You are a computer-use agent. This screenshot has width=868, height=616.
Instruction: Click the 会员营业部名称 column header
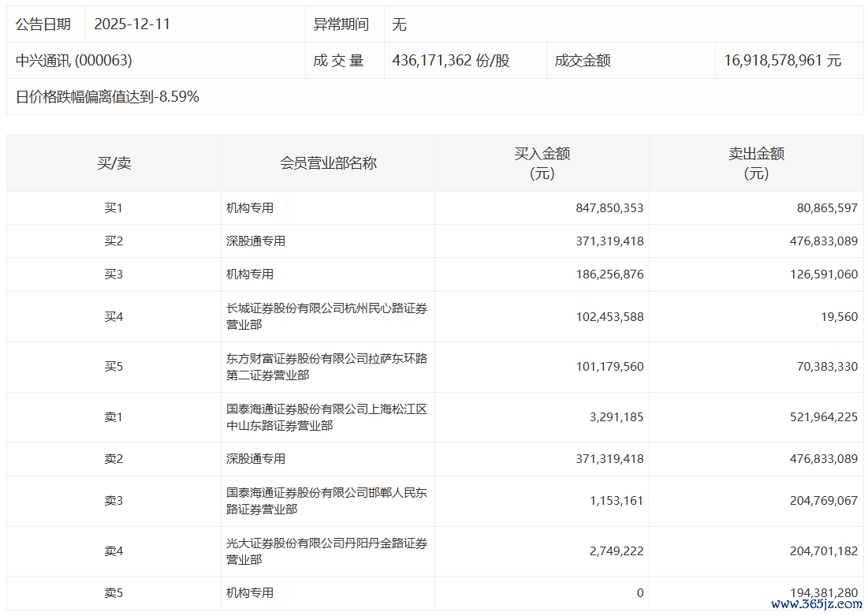(328, 163)
